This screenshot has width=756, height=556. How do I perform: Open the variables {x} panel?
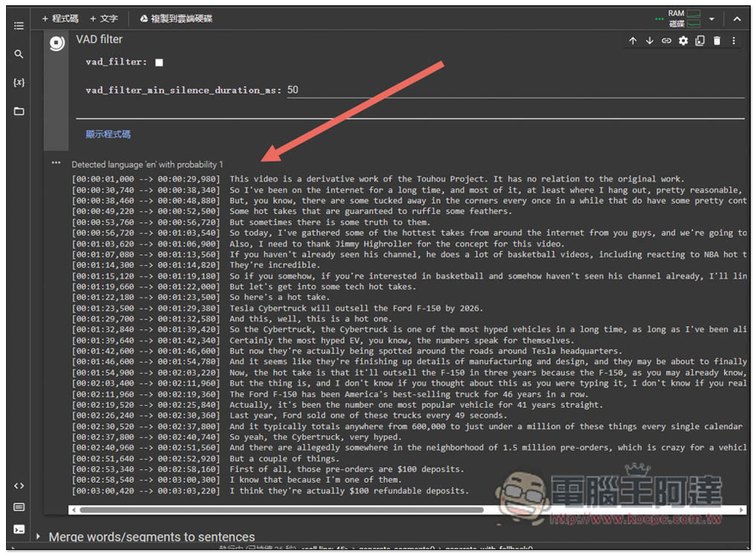pos(19,82)
